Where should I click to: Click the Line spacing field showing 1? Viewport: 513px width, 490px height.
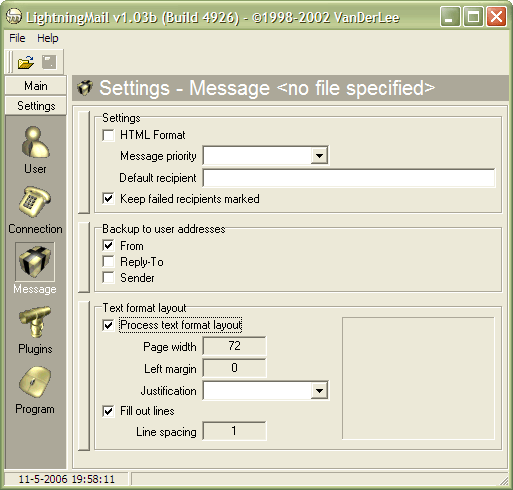[x=234, y=431]
